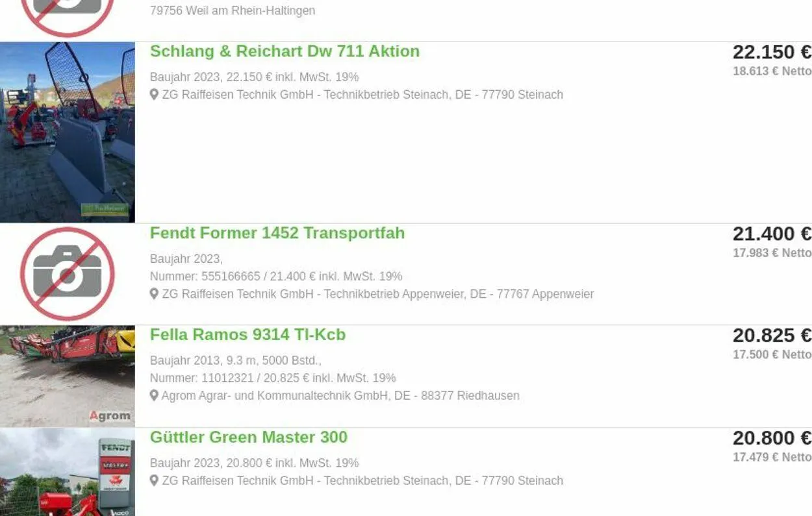Click the Weil am Rhein-Haltingen address line

(x=233, y=10)
